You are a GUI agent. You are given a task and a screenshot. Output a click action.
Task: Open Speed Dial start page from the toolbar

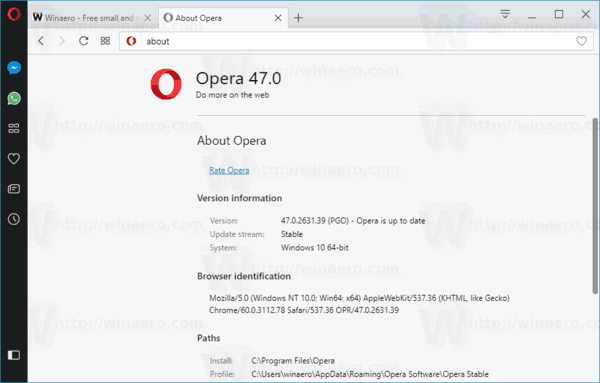[x=105, y=41]
